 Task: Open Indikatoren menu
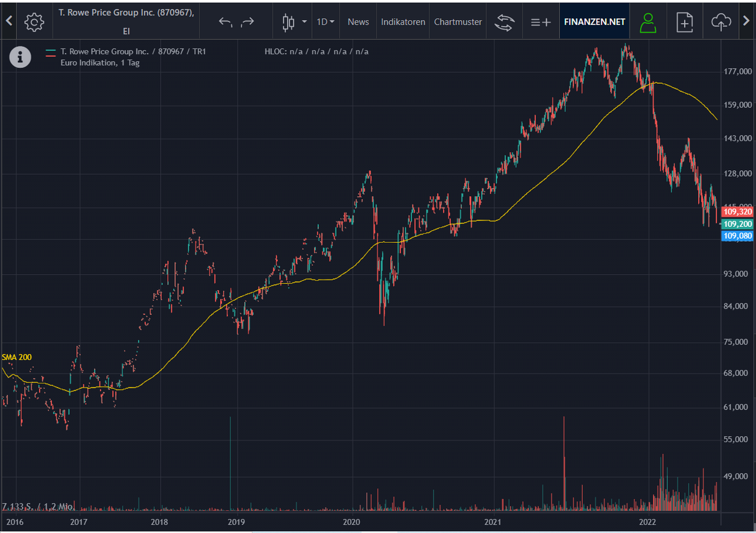click(x=403, y=22)
